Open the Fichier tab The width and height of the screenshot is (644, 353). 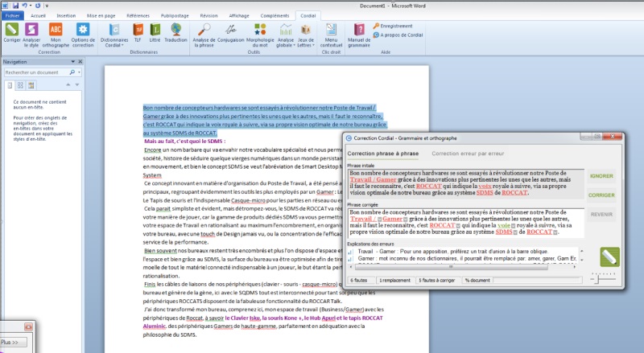click(x=12, y=15)
